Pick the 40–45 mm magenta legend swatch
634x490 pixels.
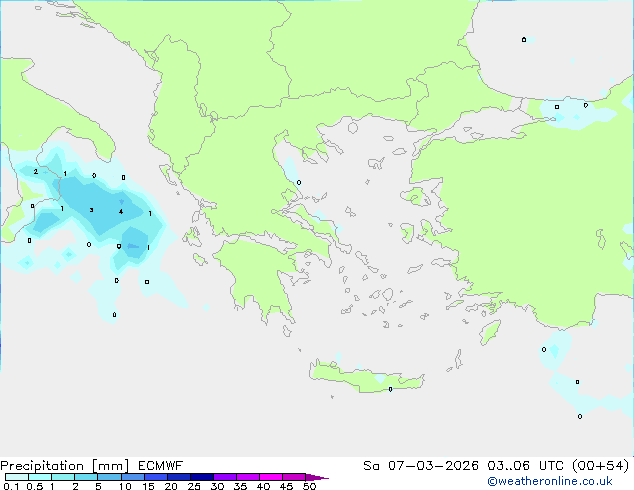[x=271, y=477]
